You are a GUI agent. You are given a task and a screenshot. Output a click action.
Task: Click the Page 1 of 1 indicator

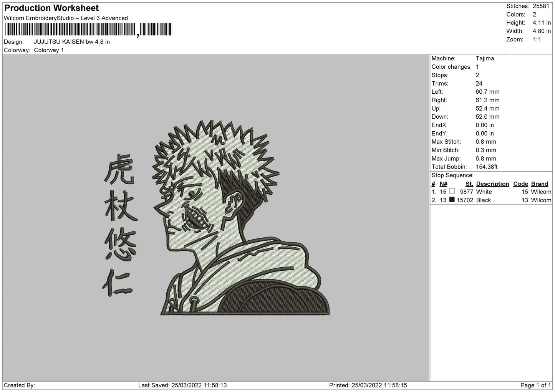(535, 385)
